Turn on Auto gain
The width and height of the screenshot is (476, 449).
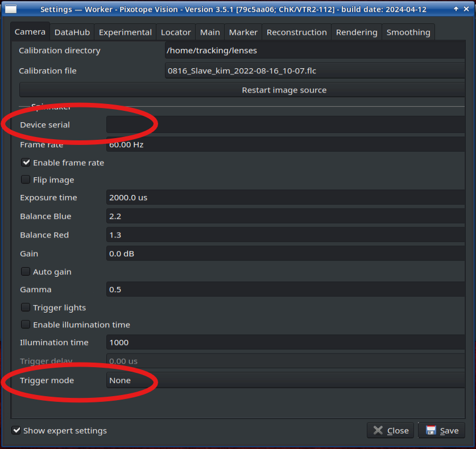click(26, 272)
